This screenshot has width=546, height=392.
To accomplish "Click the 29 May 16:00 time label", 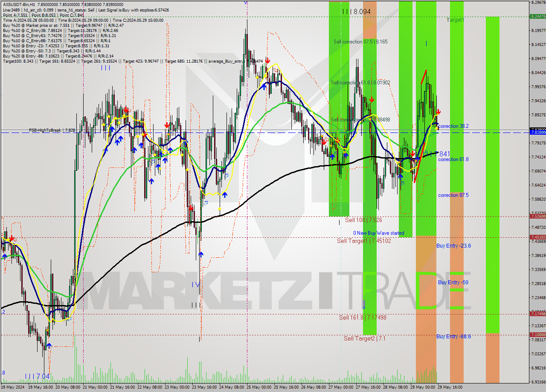I will click(450, 387).
